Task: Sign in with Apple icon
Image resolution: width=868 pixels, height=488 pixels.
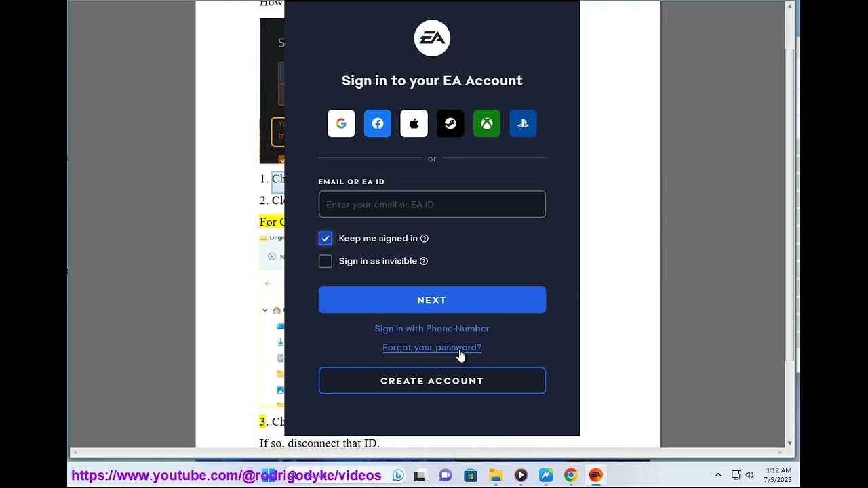Action: tap(414, 123)
